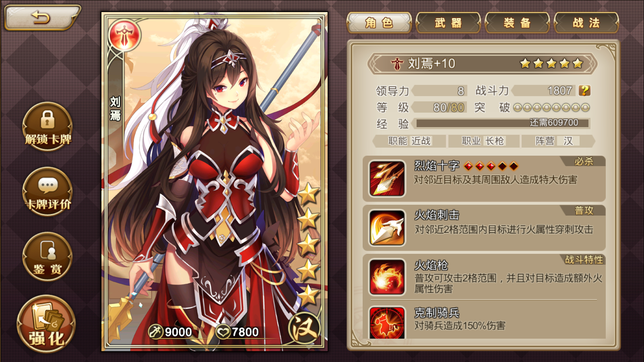This screenshot has height=362, width=644.
Task: Tap the 强化 enhance cards icon
Action: click(46, 324)
